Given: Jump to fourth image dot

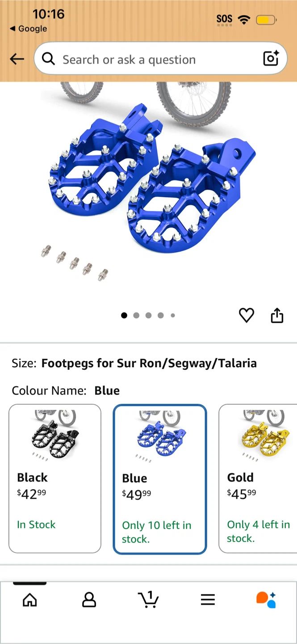Looking at the screenshot, I should click(x=160, y=315).
